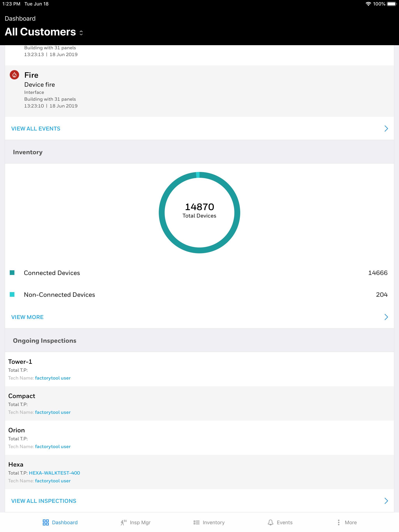Switch to the Insp Mgr tab
399x532 pixels.
[140, 522]
